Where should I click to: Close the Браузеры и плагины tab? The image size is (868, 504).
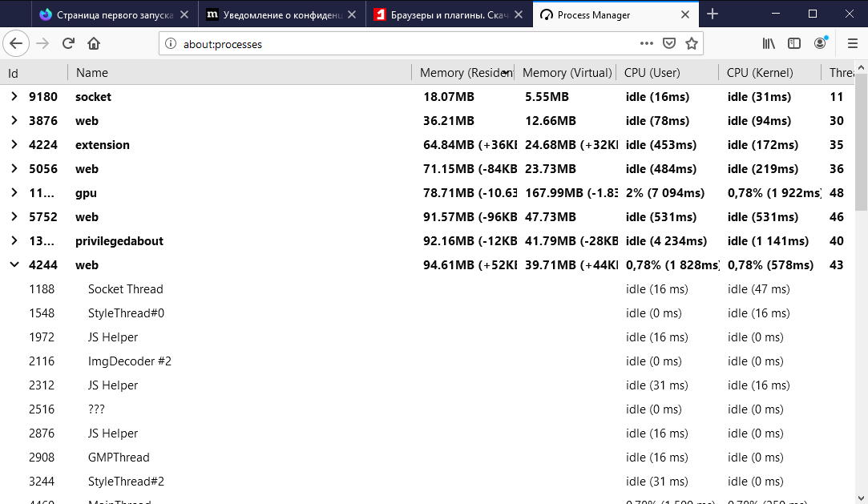click(x=518, y=14)
